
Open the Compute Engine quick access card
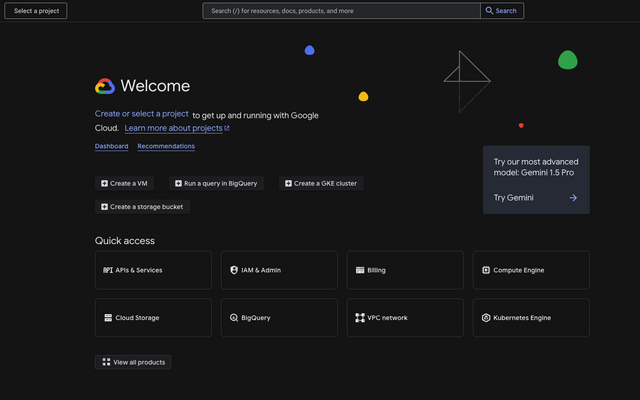pos(531,270)
